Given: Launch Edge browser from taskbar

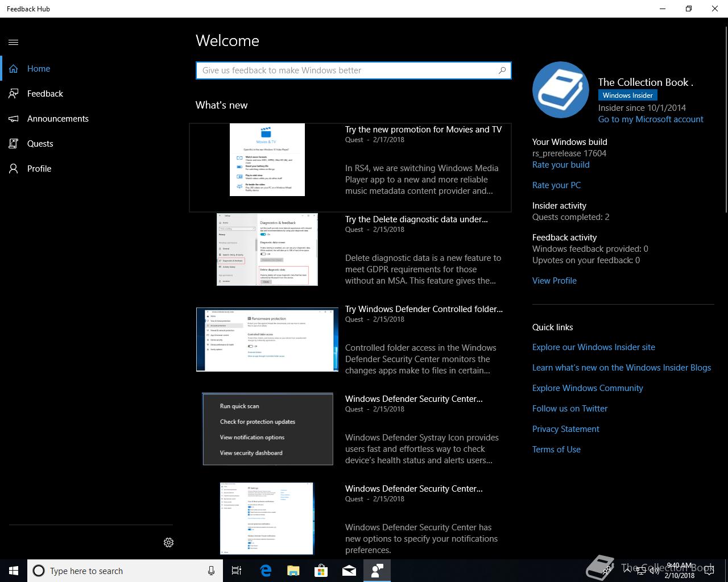Looking at the screenshot, I should 266,571.
